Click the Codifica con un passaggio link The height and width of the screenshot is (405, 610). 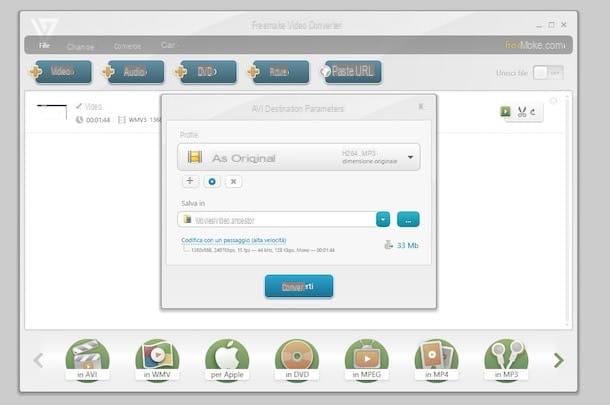tap(233, 240)
